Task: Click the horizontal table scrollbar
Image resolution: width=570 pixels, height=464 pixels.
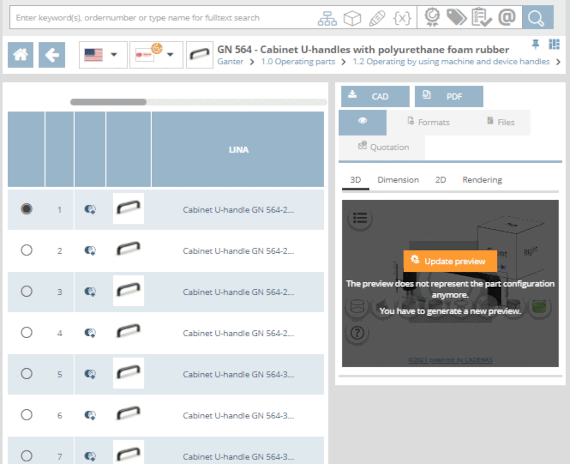Action: coord(198,102)
